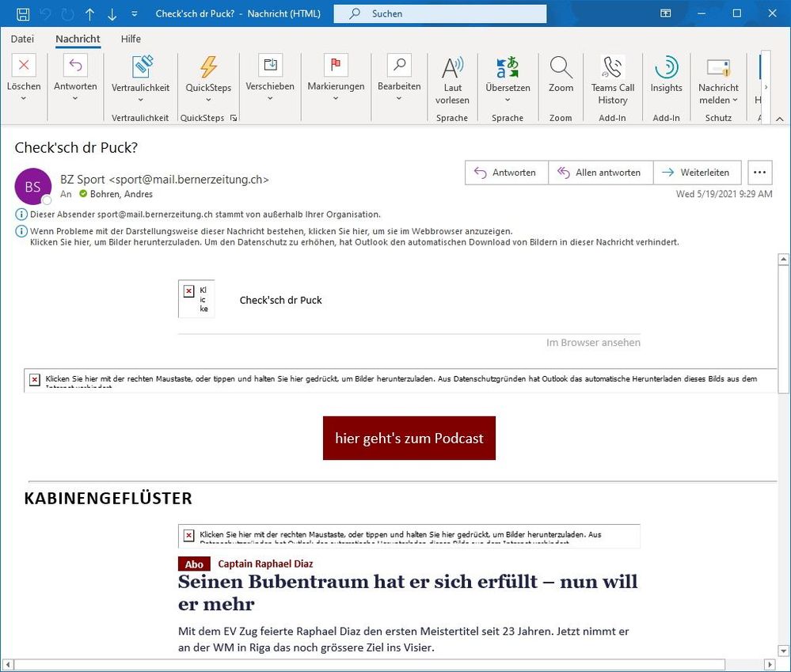
Task: Open the Insights add-in
Action: click(x=667, y=74)
